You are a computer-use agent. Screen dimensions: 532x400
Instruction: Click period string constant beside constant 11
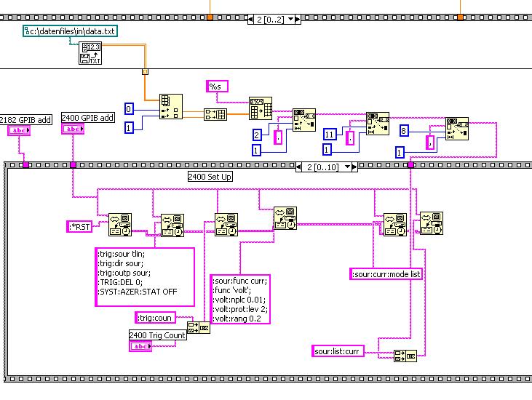[x=350, y=138]
